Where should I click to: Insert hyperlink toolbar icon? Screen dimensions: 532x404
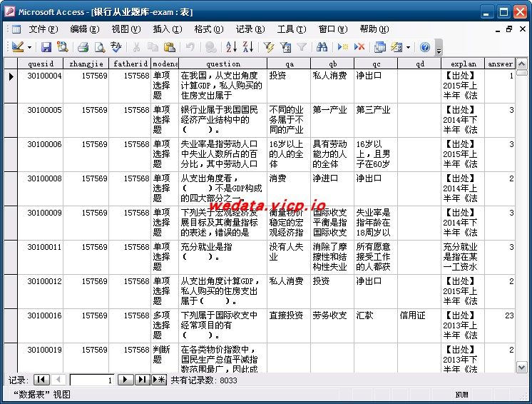tap(210, 47)
